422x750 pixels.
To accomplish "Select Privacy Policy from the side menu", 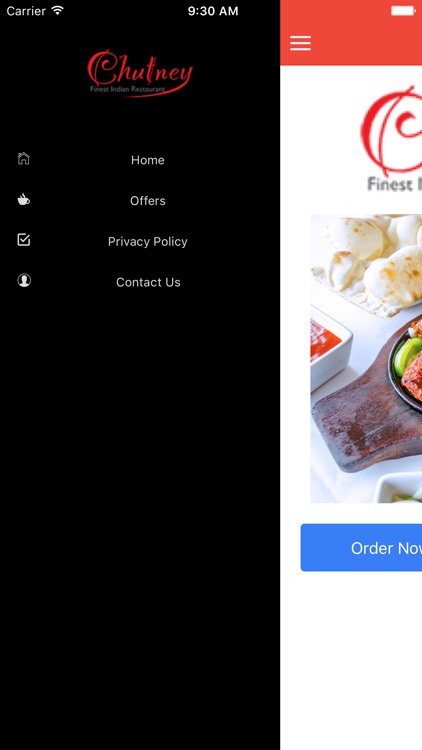I will (x=147, y=242).
